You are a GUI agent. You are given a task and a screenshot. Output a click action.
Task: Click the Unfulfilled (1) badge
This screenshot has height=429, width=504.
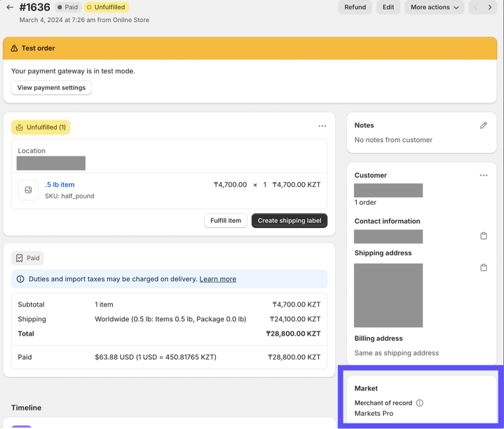pos(41,127)
